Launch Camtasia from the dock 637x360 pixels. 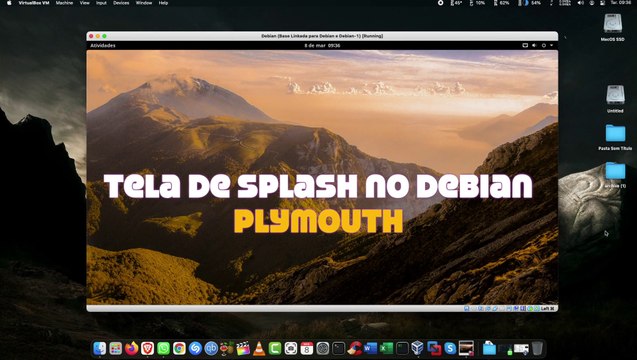[275, 348]
